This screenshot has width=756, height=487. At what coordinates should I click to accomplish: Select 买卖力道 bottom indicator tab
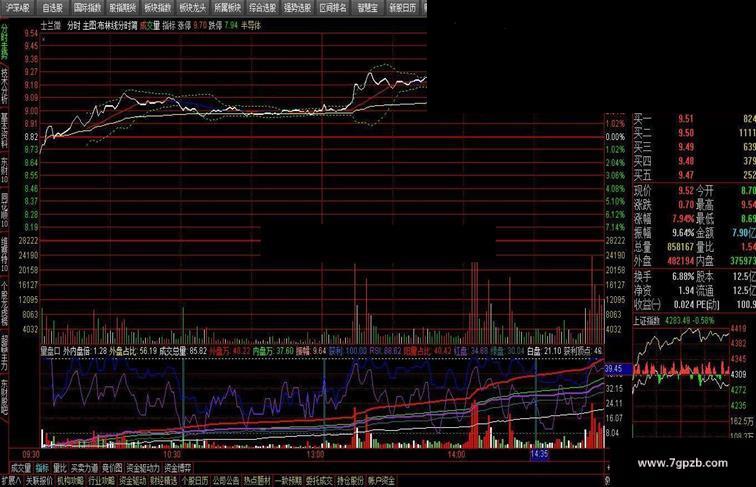coord(84,468)
